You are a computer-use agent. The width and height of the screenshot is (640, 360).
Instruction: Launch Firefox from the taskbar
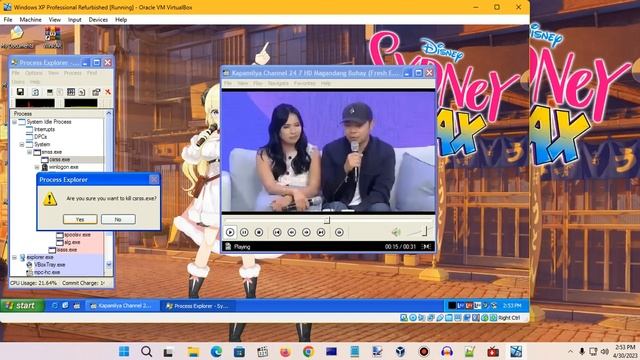285,351
